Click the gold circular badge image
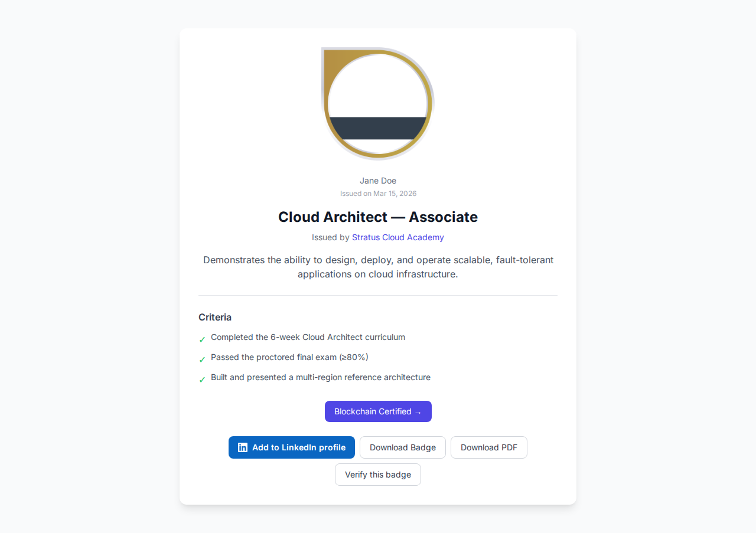 point(378,77)
